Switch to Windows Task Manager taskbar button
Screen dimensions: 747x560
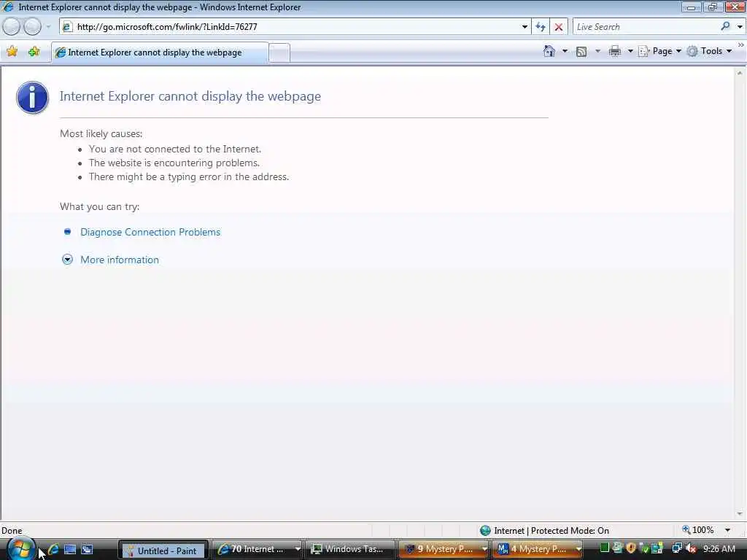coord(350,550)
